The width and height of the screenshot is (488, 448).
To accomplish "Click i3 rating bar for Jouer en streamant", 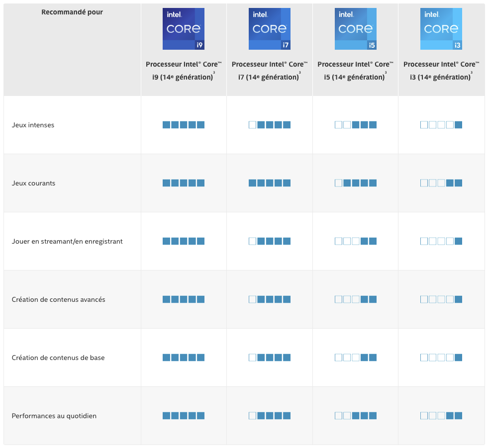I will click(441, 241).
